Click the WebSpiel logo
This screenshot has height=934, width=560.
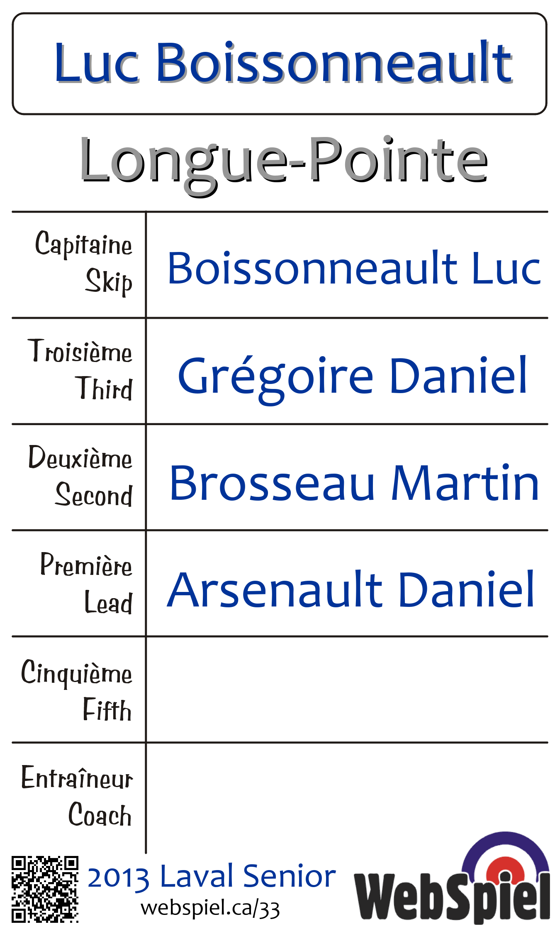coord(452,881)
